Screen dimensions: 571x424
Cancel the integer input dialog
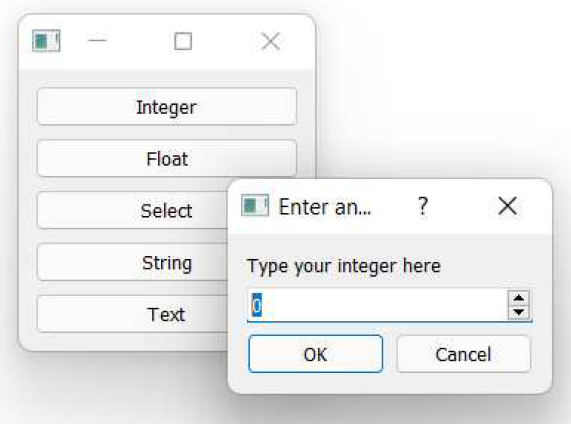(x=464, y=354)
